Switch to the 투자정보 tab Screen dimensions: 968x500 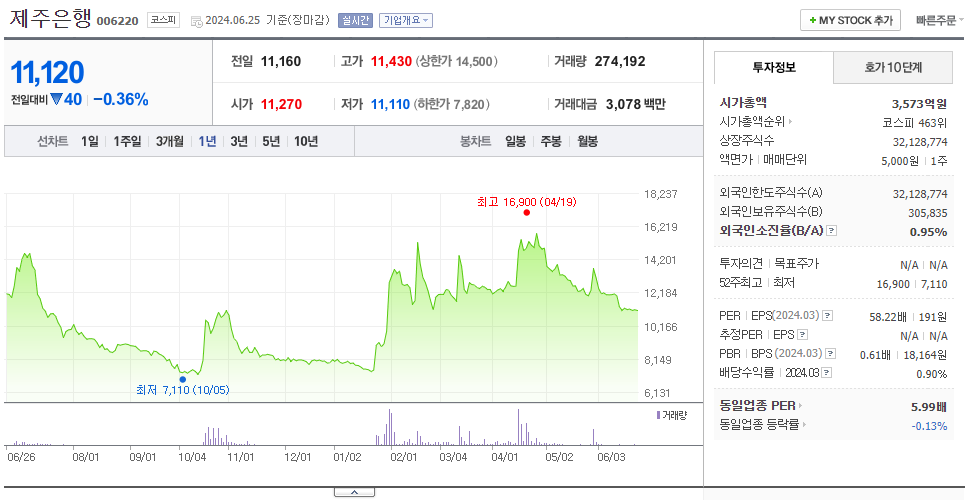coord(774,68)
